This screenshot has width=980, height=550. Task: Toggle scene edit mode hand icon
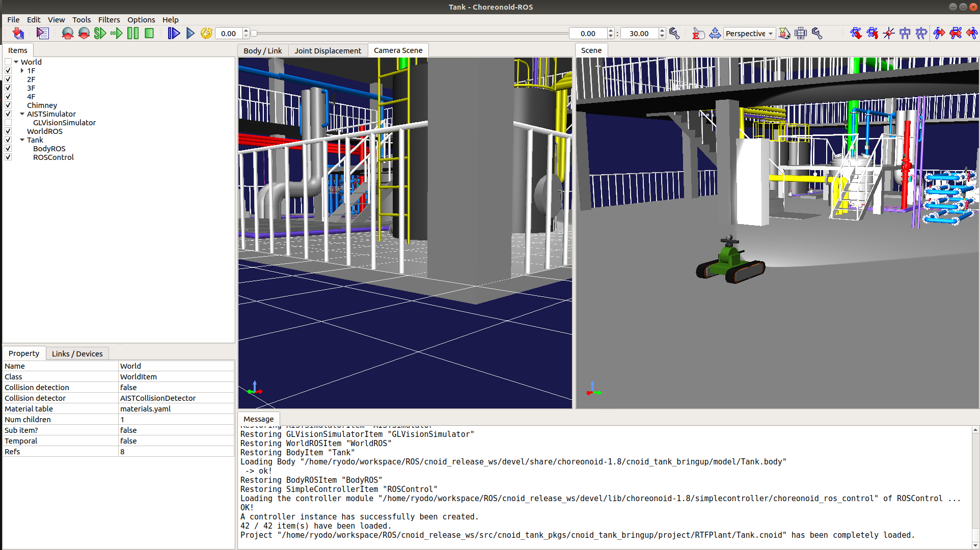click(x=698, y=34)
